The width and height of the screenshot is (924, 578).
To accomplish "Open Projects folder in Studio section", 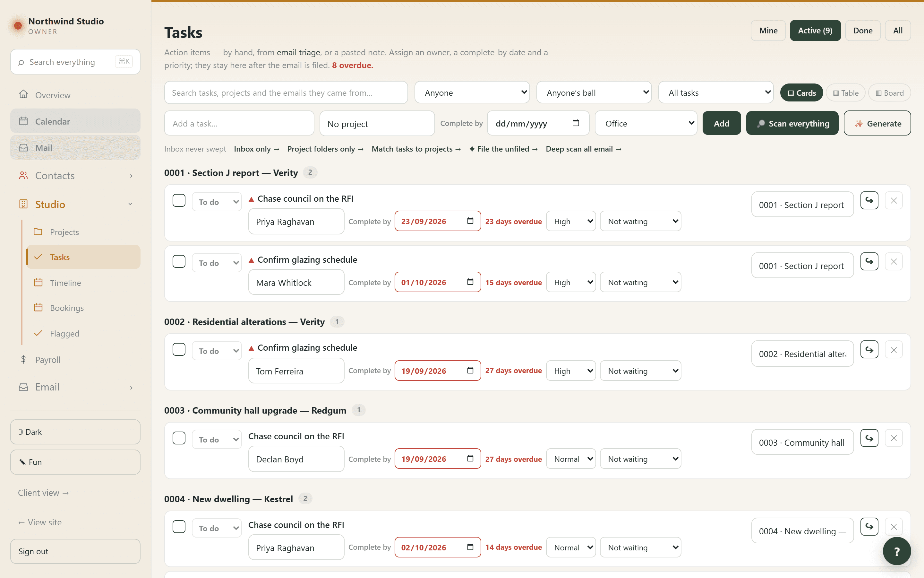I will point(83,232).
